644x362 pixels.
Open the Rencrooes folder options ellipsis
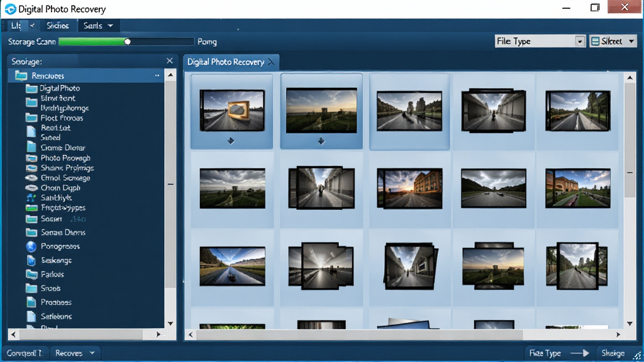(157, 75)
